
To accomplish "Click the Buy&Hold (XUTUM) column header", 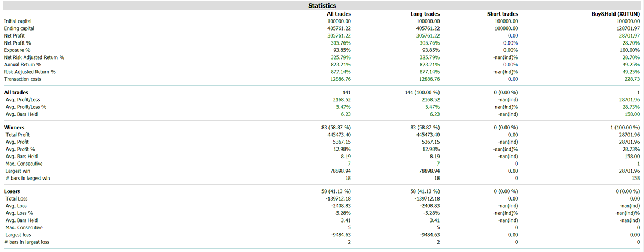I will [x=616, y=14].
